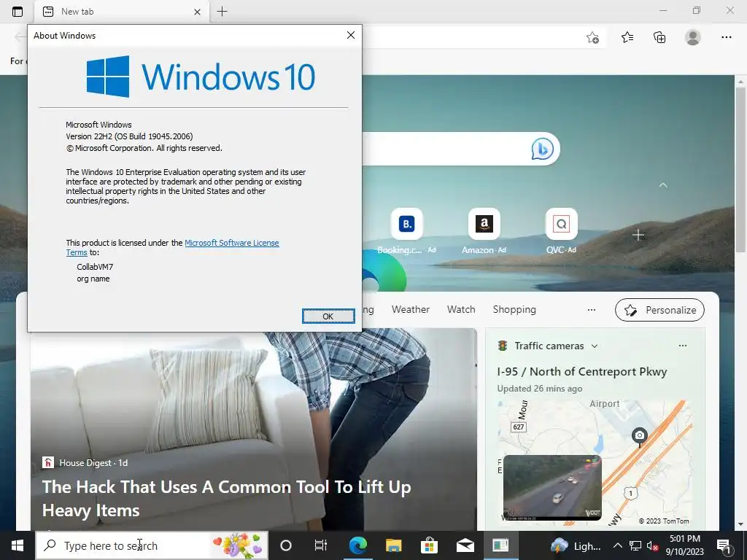Collapse quick links with the chevron
The height and width of the screenshot is (560, 747).
click(662, 184)
